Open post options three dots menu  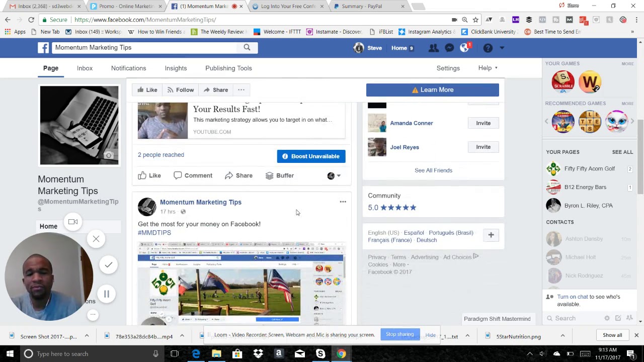343,202
